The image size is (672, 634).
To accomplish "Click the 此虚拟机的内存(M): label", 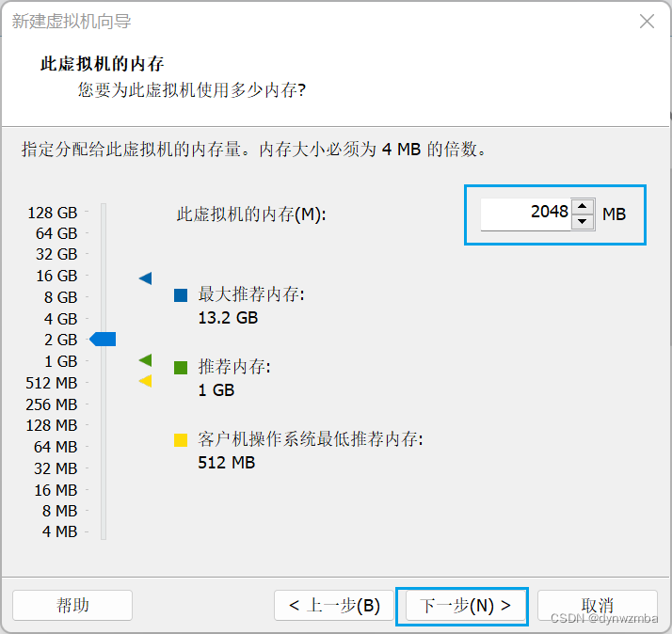I will pos(251,214).
